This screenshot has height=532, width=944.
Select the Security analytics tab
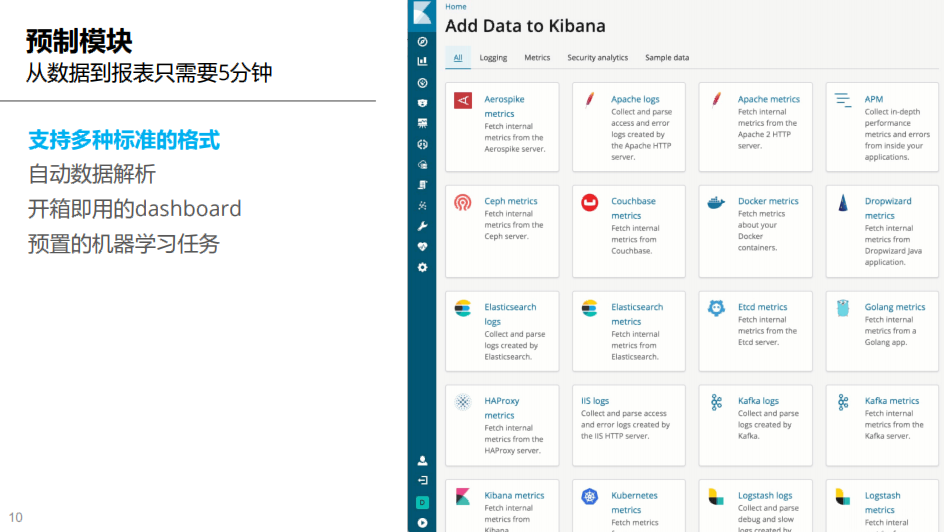(x=597, y=58)
